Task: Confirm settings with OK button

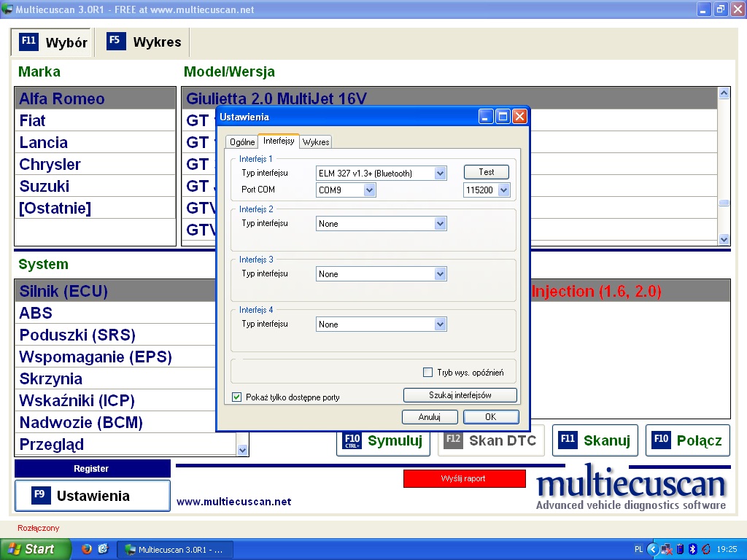Action: [491, 416]
